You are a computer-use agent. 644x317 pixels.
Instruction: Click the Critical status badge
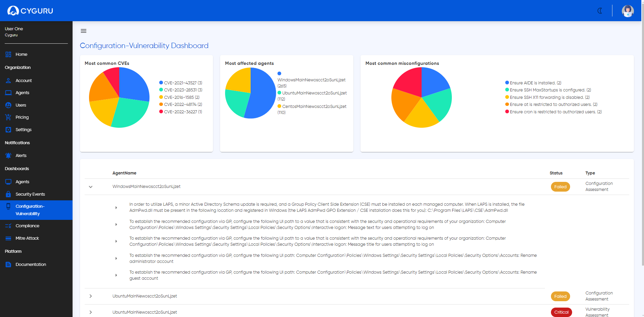point(561,312)
